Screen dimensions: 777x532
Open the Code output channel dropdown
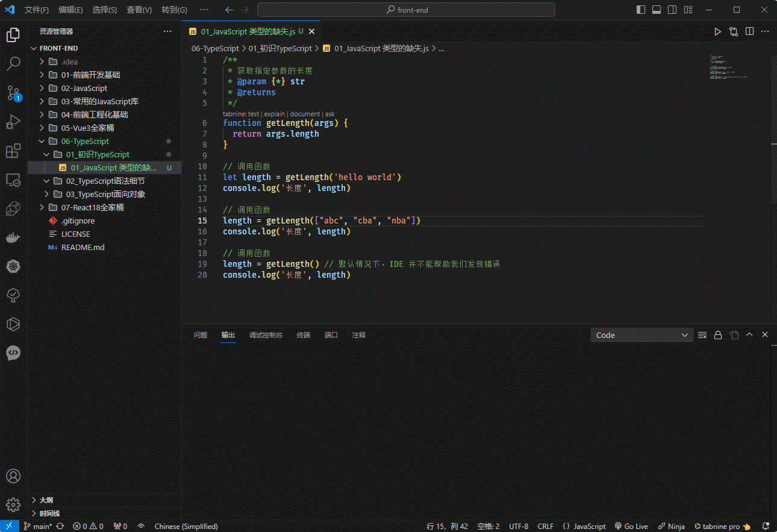642,335
